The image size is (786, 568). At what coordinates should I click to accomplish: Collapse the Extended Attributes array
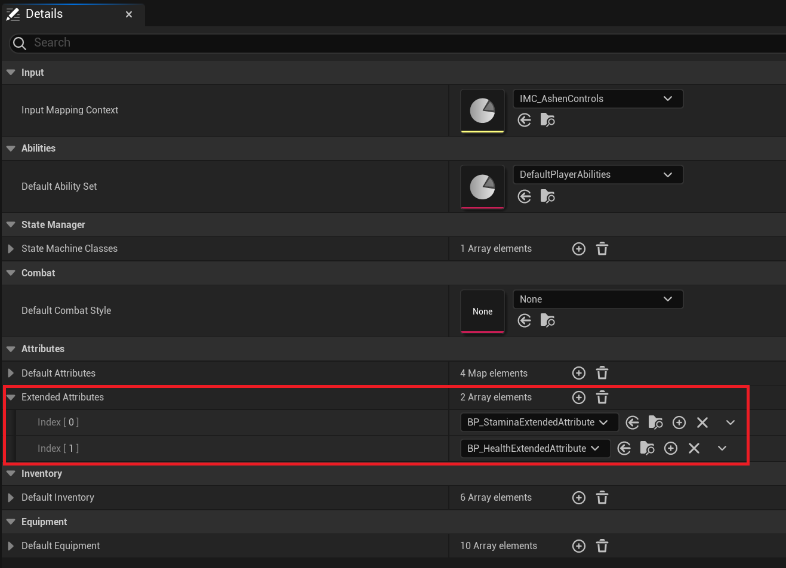pos(11,397)
